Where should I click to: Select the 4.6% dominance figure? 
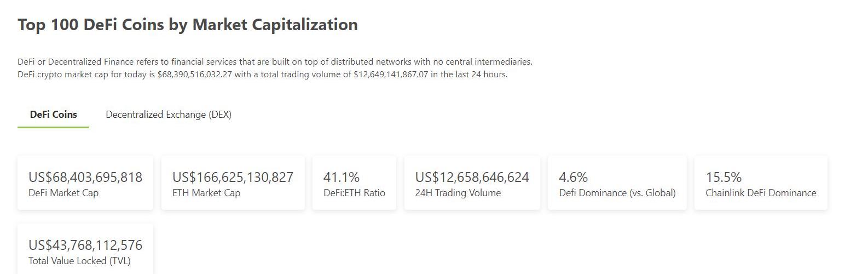pyautogui.click(x=573, y=177)
